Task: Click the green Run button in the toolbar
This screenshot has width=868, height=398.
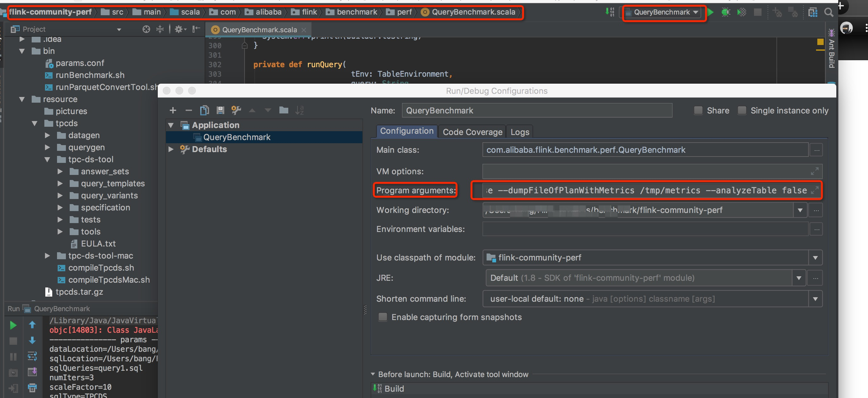Action: pyautogui.click(x=710, y=12)
